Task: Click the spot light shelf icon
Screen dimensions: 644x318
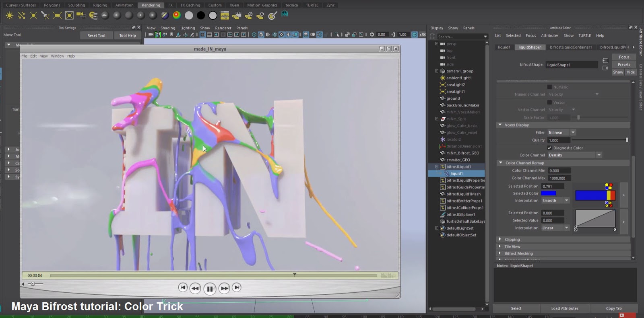Action: tap(45, 16)
